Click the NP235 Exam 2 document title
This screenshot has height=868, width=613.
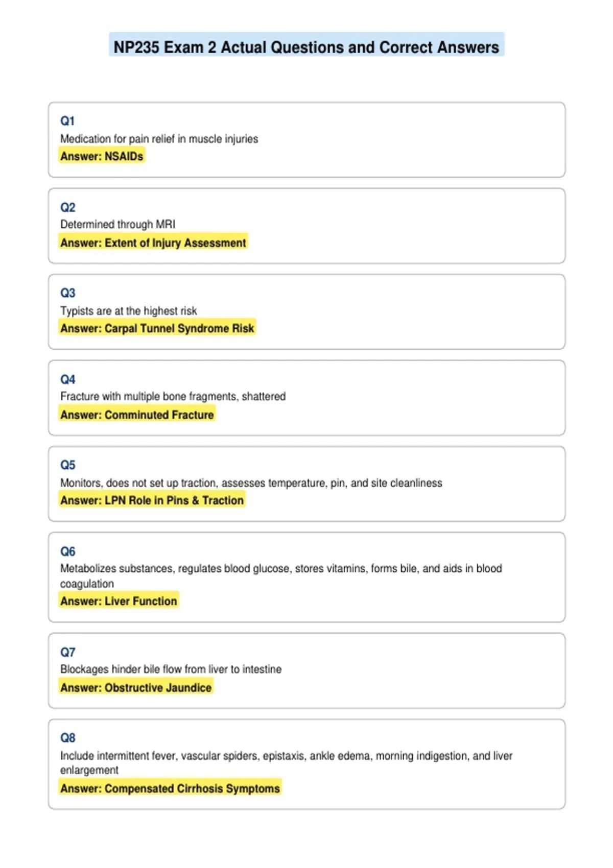coord(306,47)
